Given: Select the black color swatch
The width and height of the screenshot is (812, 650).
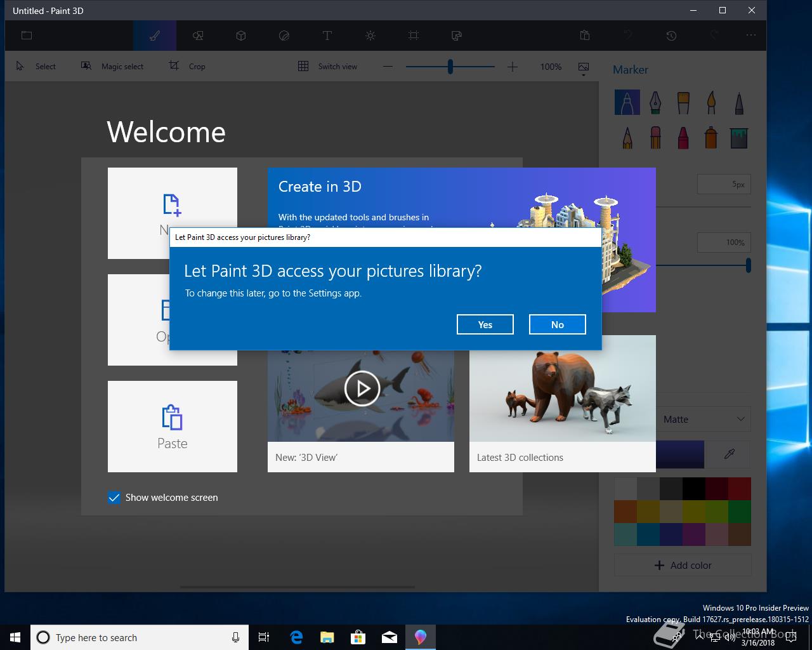Looking at the screenshot, I should (693, 489).
